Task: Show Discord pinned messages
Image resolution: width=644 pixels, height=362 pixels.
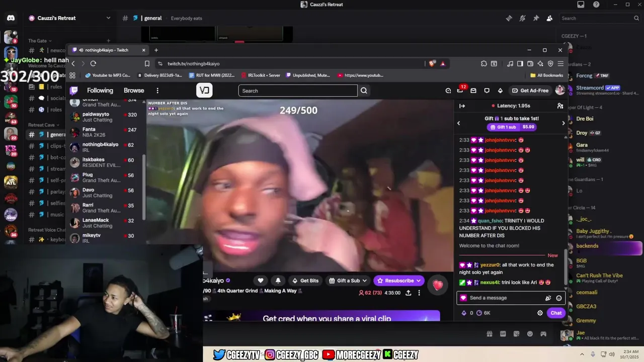Action: tap(536, 18)
